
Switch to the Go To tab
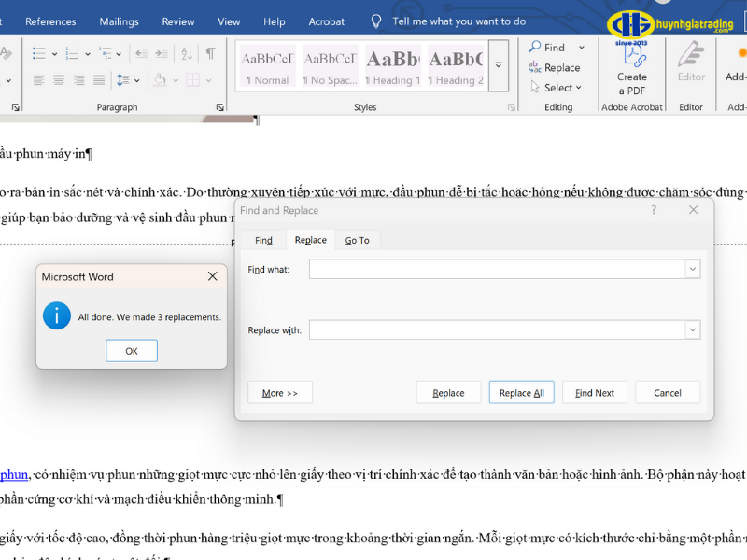pyautogui.click(x=357, y=241)
